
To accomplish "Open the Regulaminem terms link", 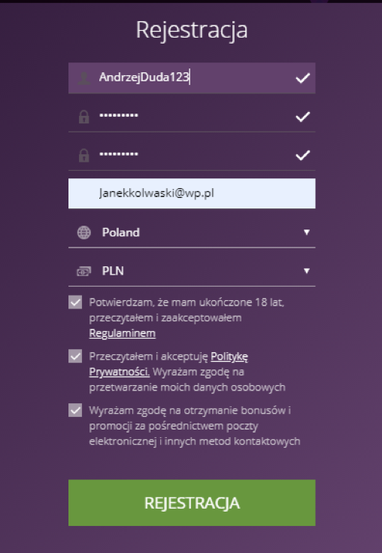I will (122, 333).
